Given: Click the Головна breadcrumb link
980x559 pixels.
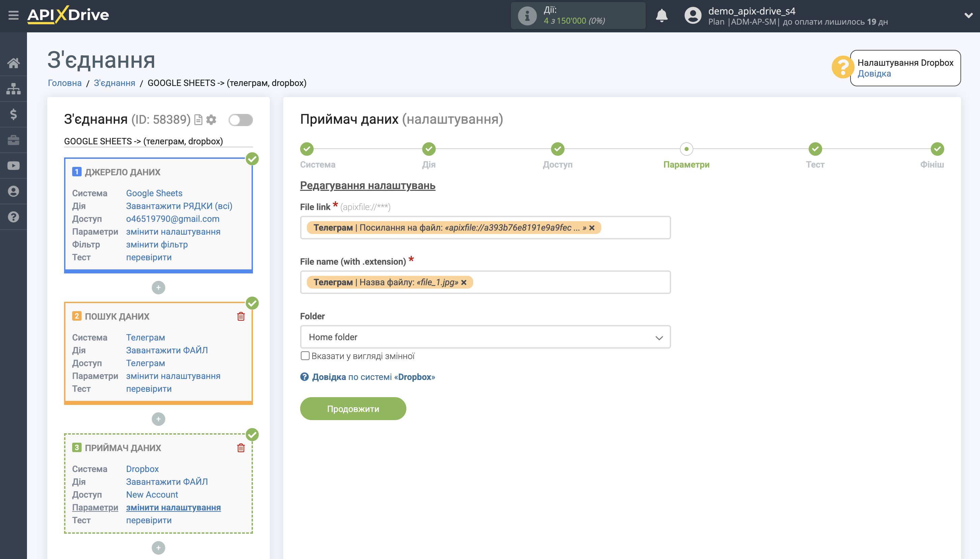Looking at the screenshot, I should click(x=64, y=83).
